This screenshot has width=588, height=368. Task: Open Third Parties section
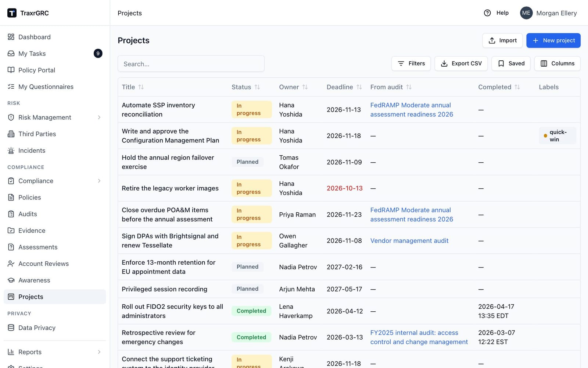click(55, 134)
